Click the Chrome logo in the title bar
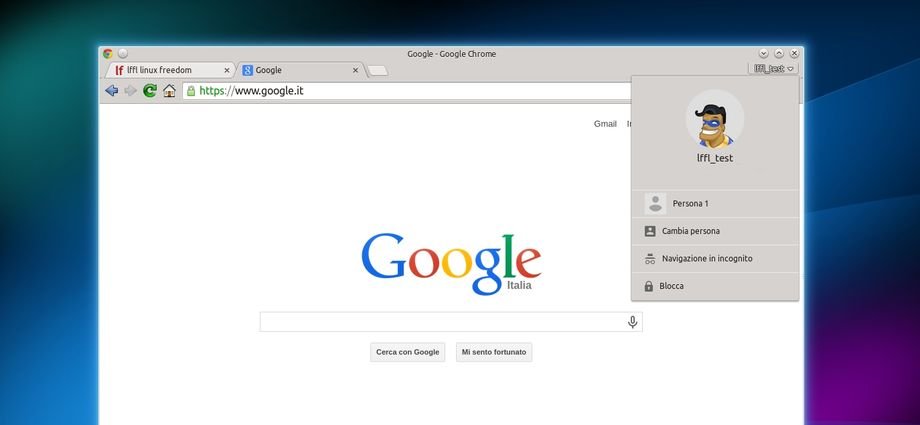This screenshot has height=425, width=920. click(108, 54)
